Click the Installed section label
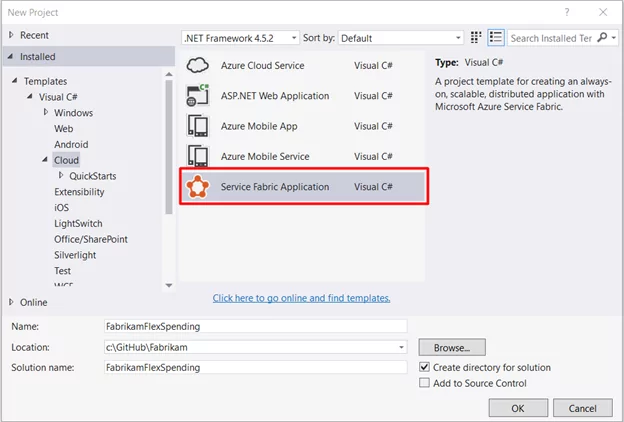 tap(38, 57)
